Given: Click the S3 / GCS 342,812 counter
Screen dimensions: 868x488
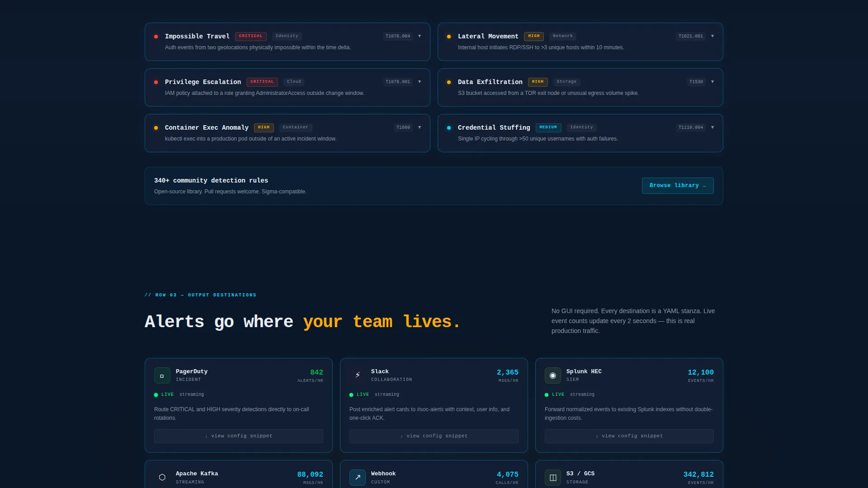Looking at the screenshot, I should 698,474.
